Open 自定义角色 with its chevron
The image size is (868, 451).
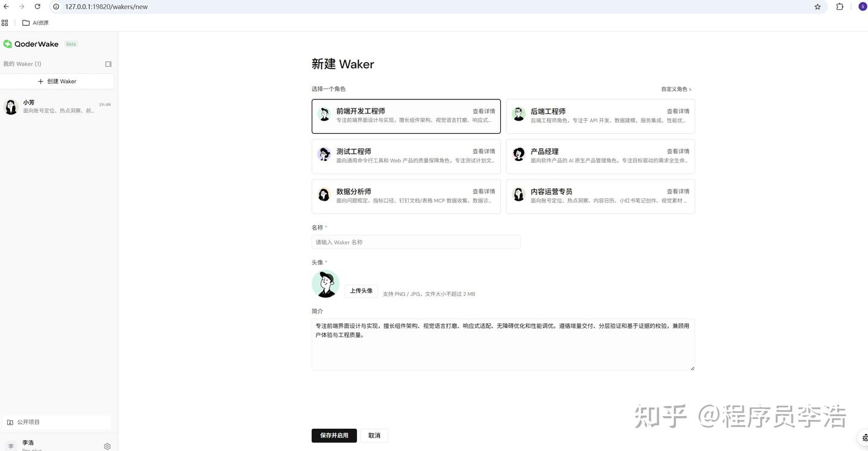(x=676, y=89)
